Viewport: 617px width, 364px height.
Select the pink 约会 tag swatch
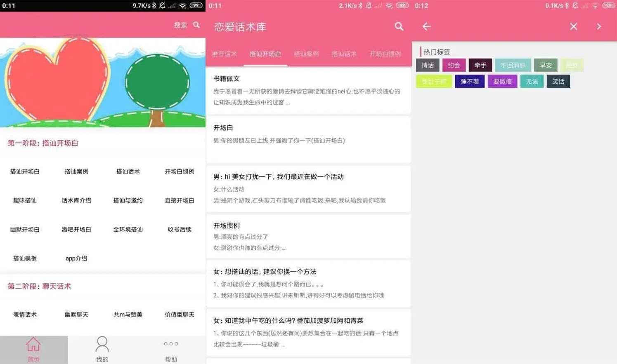click(454, 65)
